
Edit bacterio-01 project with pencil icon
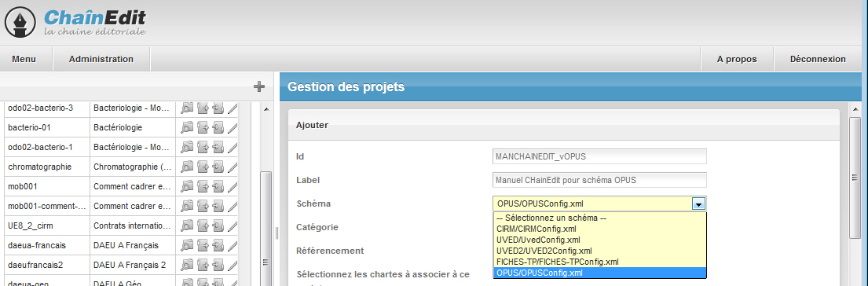[x=233, y=128]
